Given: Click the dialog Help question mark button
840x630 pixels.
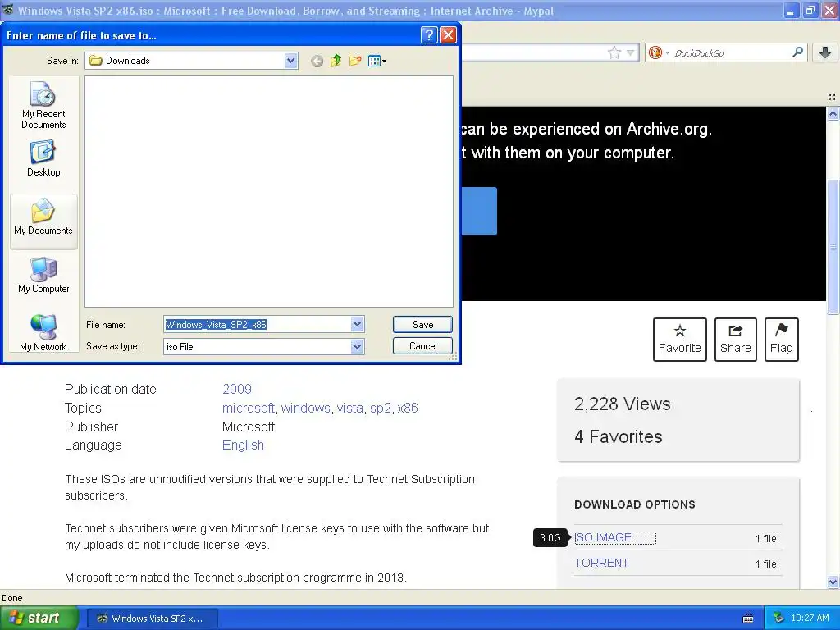Looking at the screenshot, I should (428, 34).
